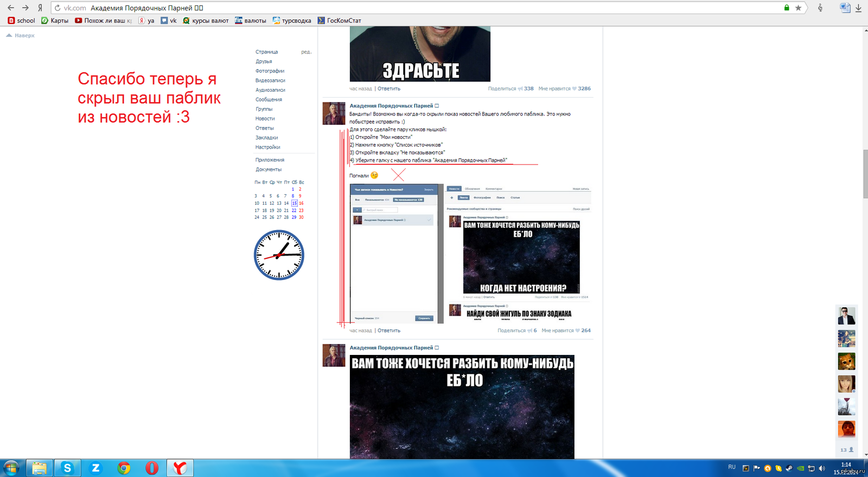This screenshot has width=868, height=477.
Task: Click the green padlock security icon
Action: (787, 8)
